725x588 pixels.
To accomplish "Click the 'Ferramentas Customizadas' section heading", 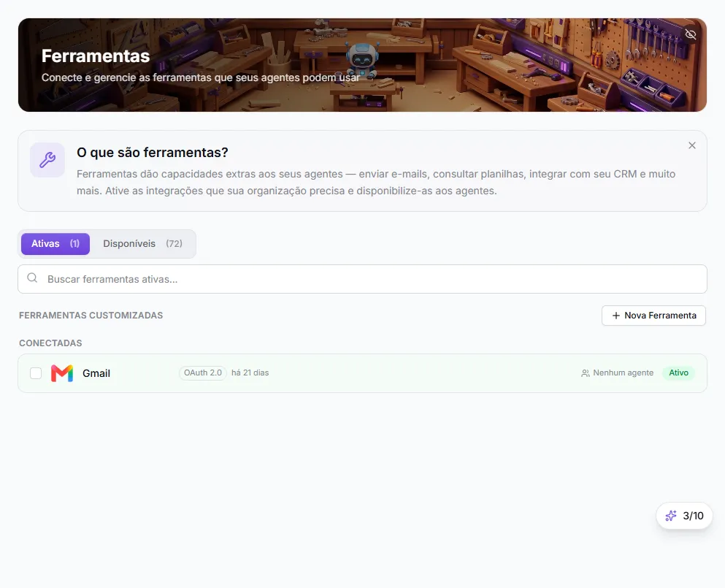I will (x=91, y=316).
